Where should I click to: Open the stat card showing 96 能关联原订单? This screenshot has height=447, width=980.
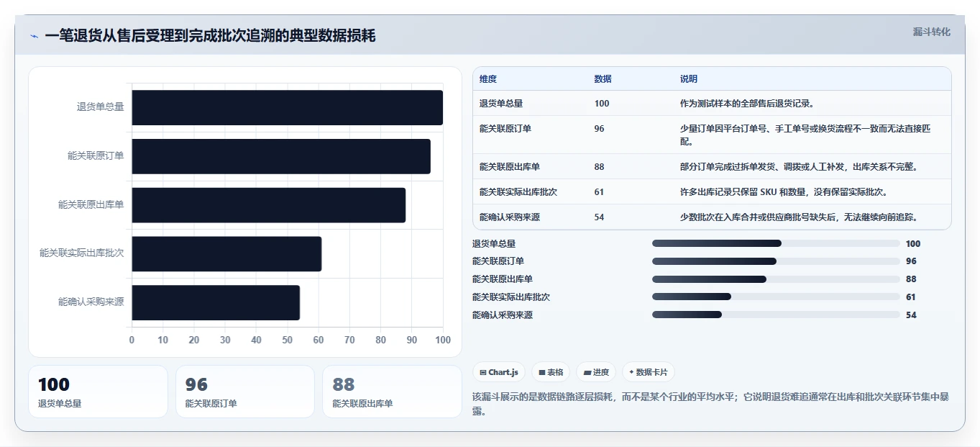tap(245, 392)
